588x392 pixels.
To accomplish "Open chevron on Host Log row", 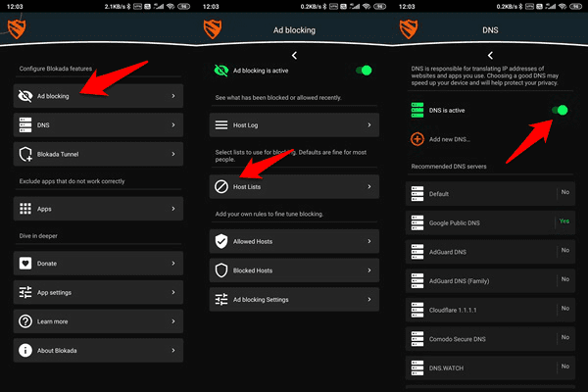I will tap(369, 124).
